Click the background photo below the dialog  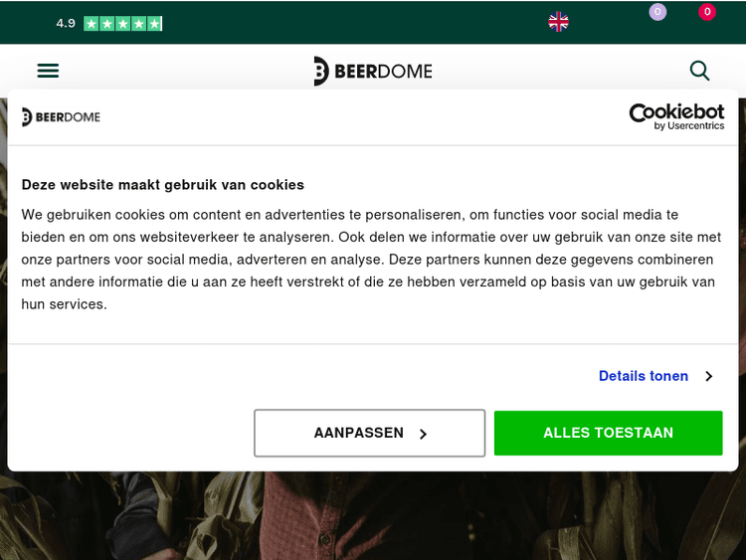(373, 517)
